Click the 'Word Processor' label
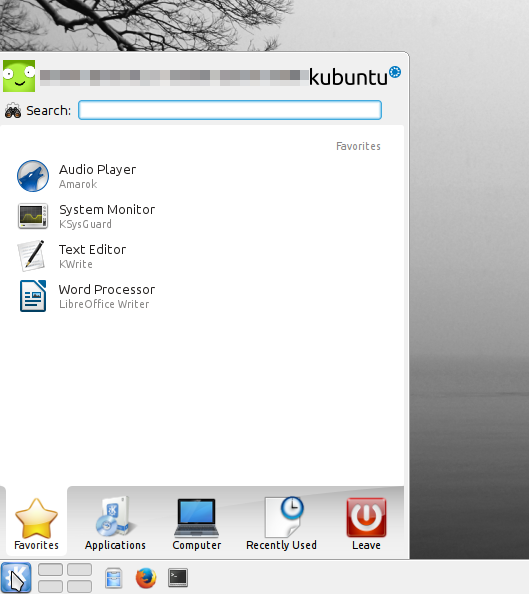 [107, 289]
